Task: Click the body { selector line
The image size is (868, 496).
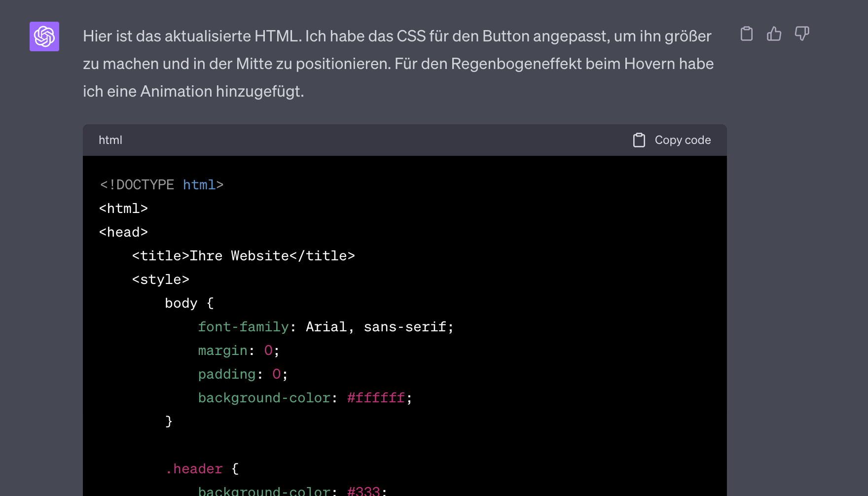Action: click(x=189, y=303)
